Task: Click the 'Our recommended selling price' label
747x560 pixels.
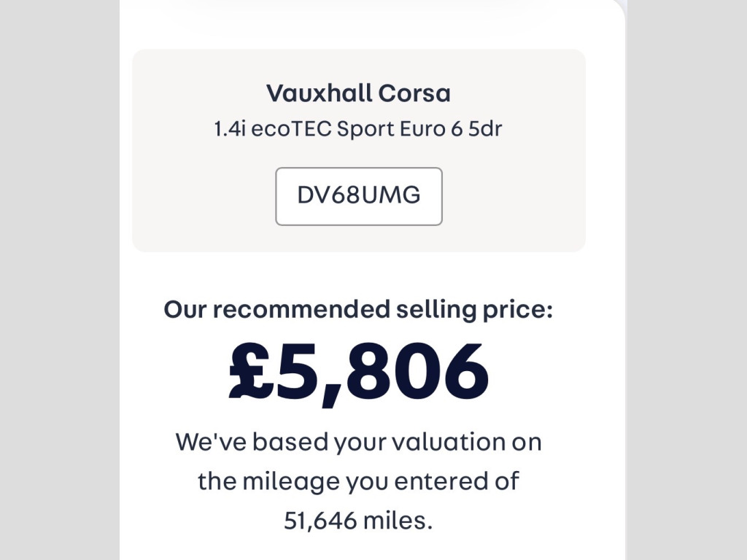Action: pos(358,309)
